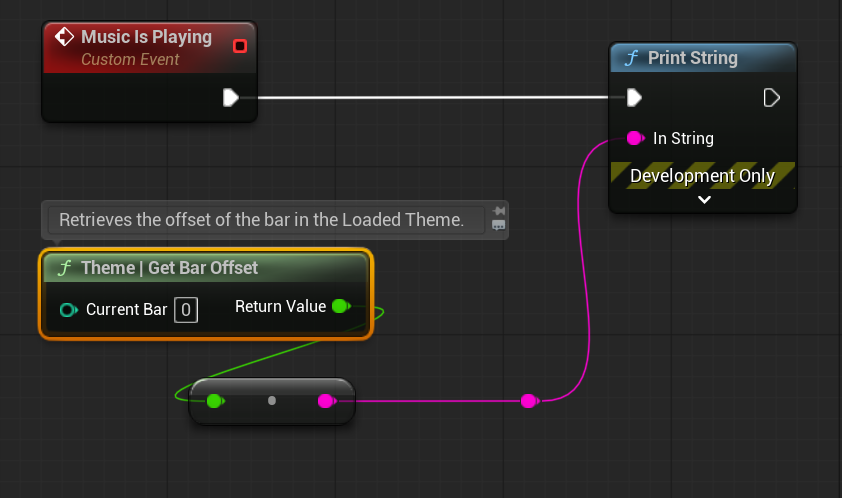Toggle the comment bubble pin icon
This screenshot has height=498, width=842.
[x=499, y=211]
